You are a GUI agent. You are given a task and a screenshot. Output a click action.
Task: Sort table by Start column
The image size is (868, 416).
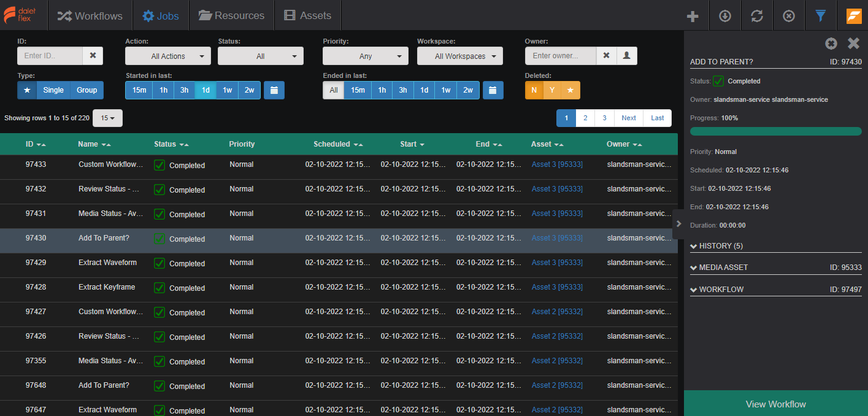[x=412, y=144]
